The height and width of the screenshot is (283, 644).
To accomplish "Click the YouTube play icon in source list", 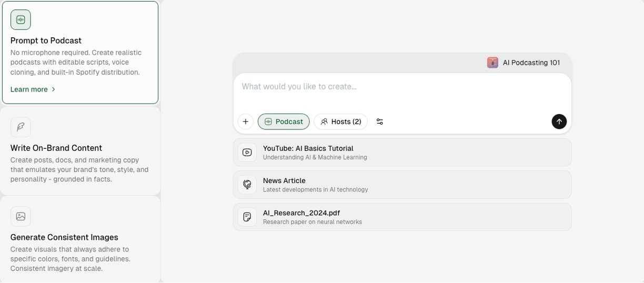I will pos(247,153).
